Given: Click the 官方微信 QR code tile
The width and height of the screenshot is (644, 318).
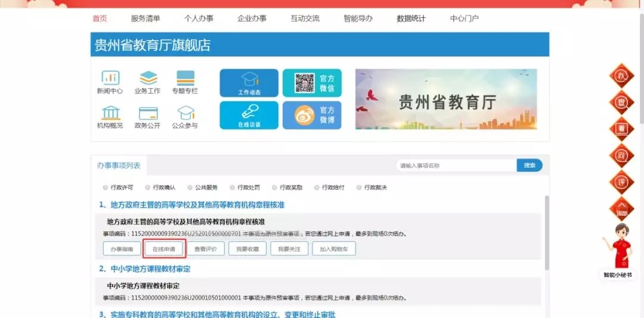Looking at the screenshot, I should pos(312,83).
